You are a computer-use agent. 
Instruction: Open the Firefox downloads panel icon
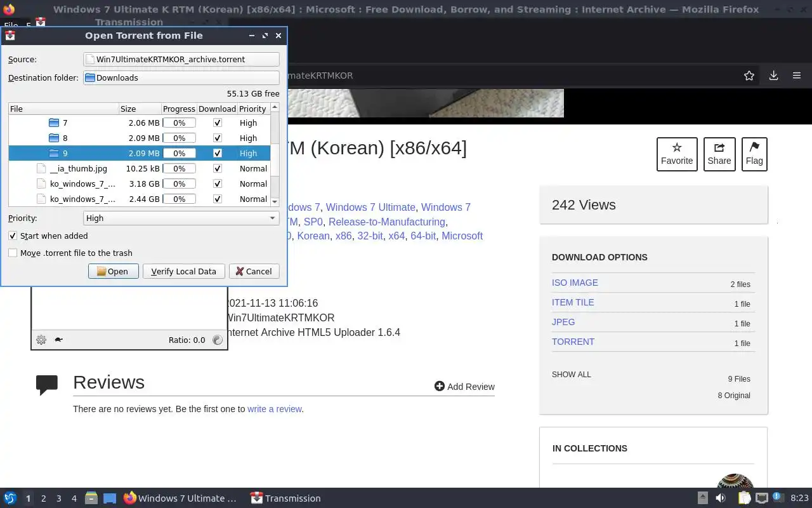click(x=773, y=76)
